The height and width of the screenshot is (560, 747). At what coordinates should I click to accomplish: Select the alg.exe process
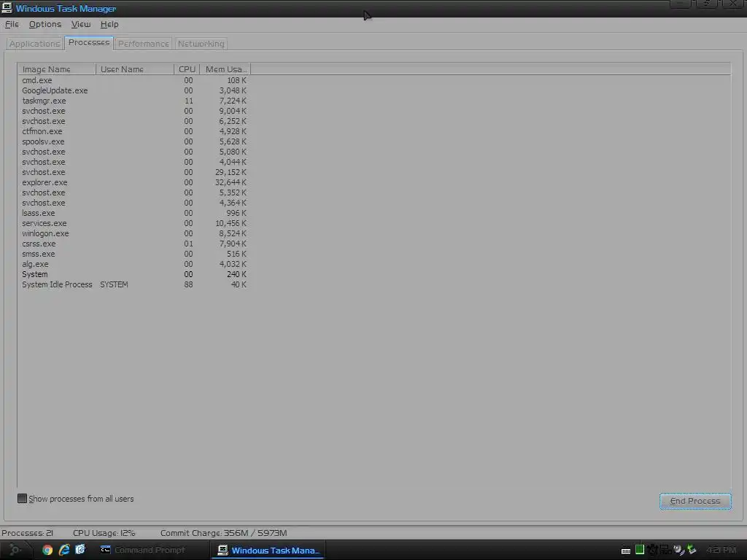(134, 264)
